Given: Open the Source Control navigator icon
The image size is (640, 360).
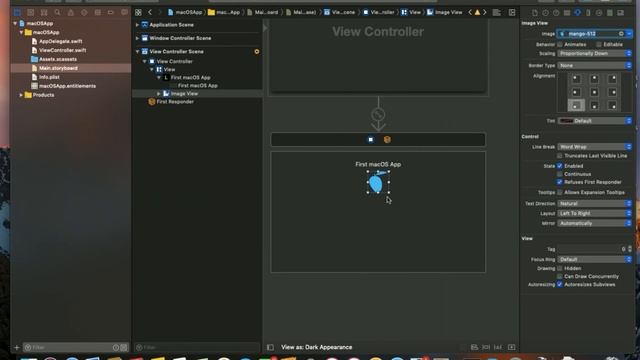Looking at the screenshot, I should (x=31, y=13).
